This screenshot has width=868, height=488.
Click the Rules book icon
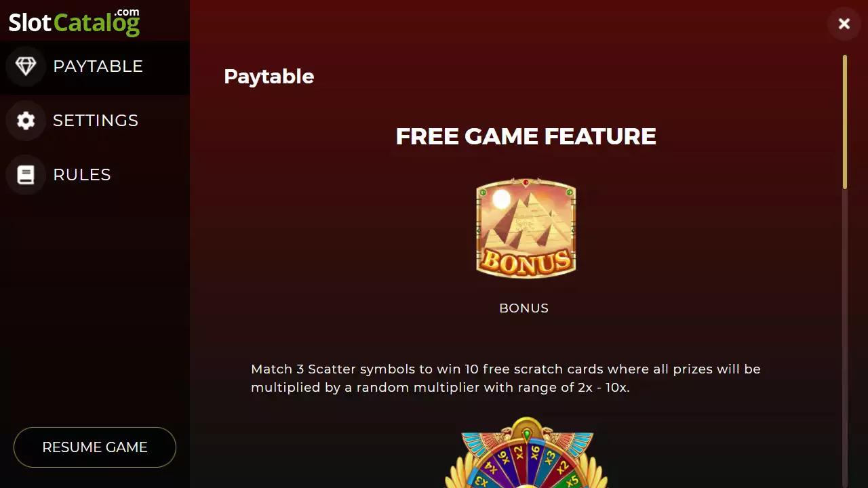(x=26, y=175)
